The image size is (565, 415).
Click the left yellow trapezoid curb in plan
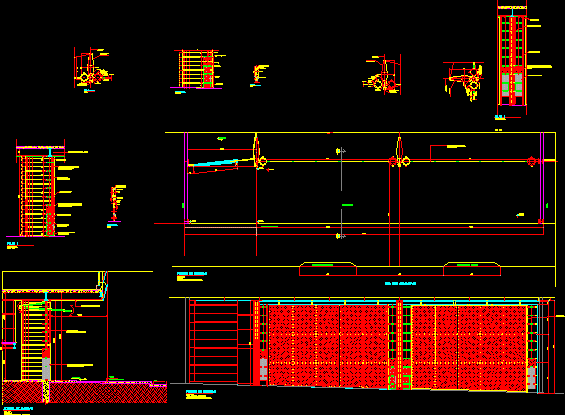(328, 269)
